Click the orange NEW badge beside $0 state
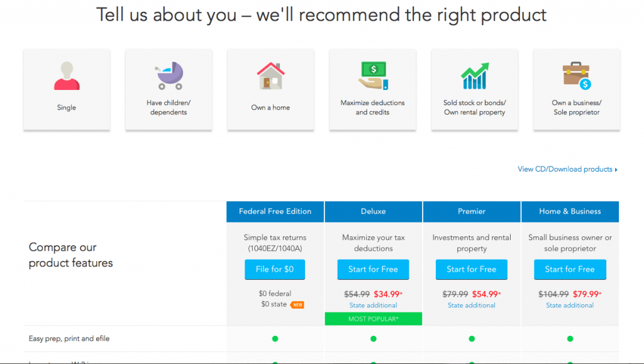Image resolution: width=644 pixels, height=364 pixels. click(297, 304)
